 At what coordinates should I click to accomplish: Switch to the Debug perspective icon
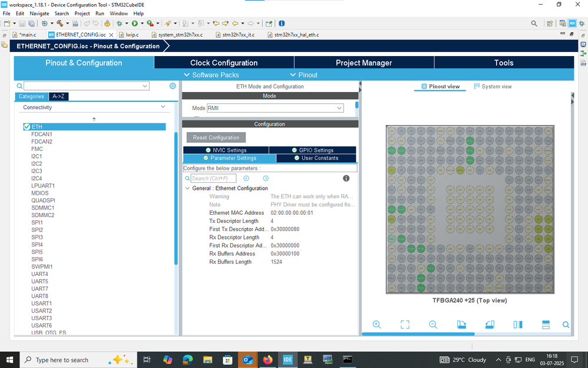(582, 23)
